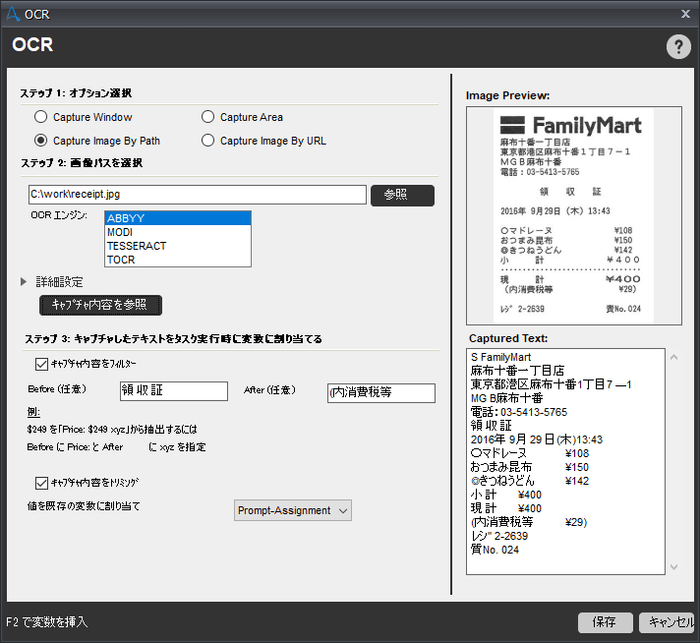The image size is (700, 643).
Task: Click the help question mark icon
Action: (x=675, y=46)
